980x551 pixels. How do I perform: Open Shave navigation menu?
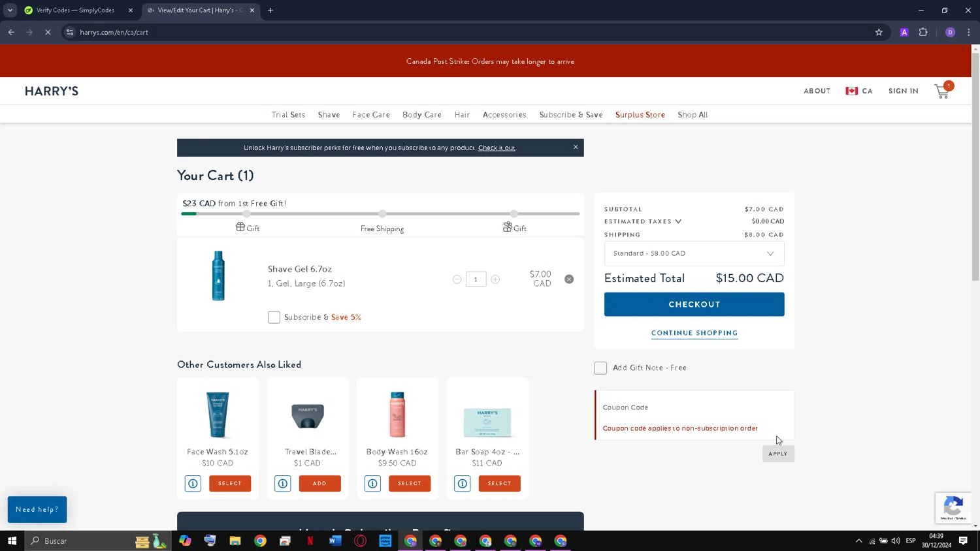(329, 114)
